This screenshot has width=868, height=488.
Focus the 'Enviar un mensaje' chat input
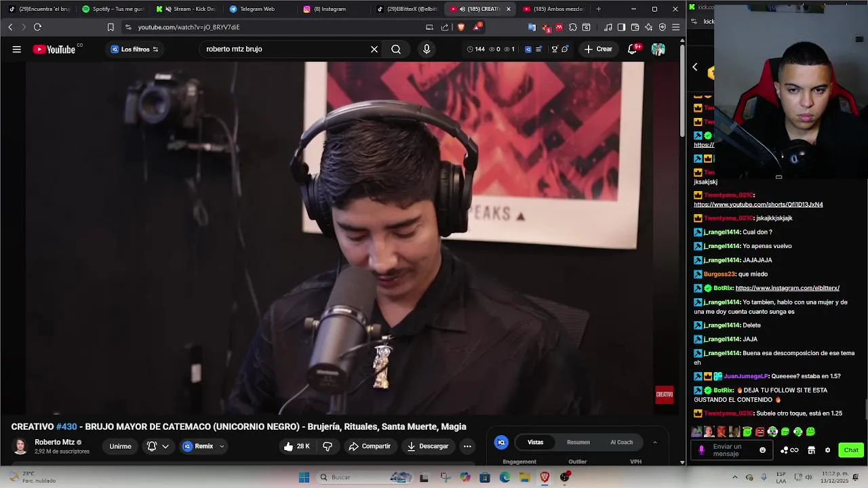732,450
